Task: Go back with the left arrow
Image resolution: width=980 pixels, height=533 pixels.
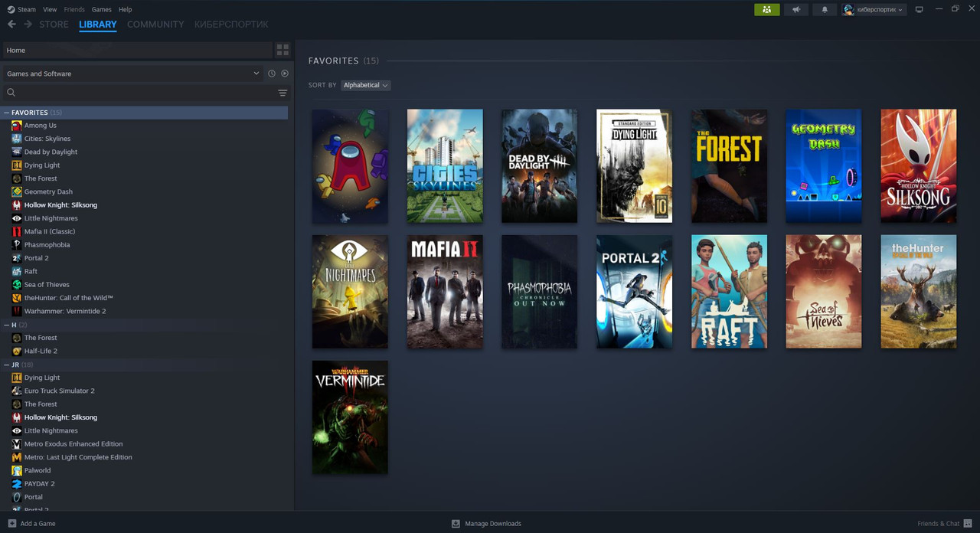Action: [11, 25]
